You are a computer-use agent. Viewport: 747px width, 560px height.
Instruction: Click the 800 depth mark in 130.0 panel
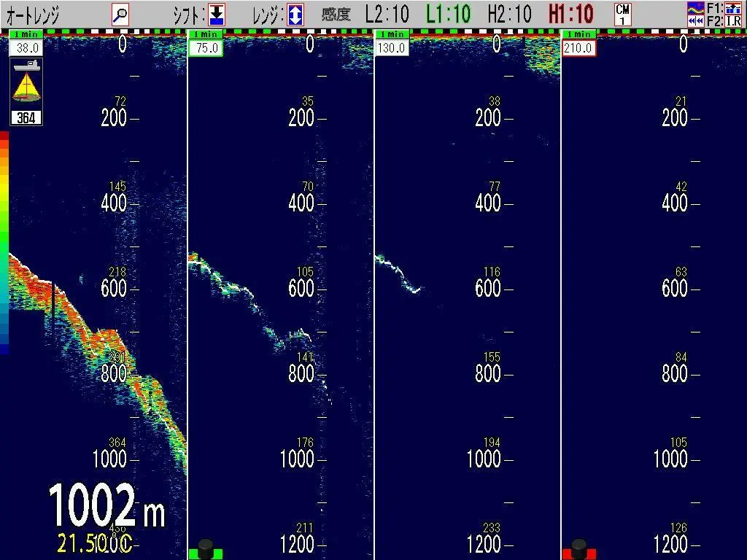tap(488, 374)
